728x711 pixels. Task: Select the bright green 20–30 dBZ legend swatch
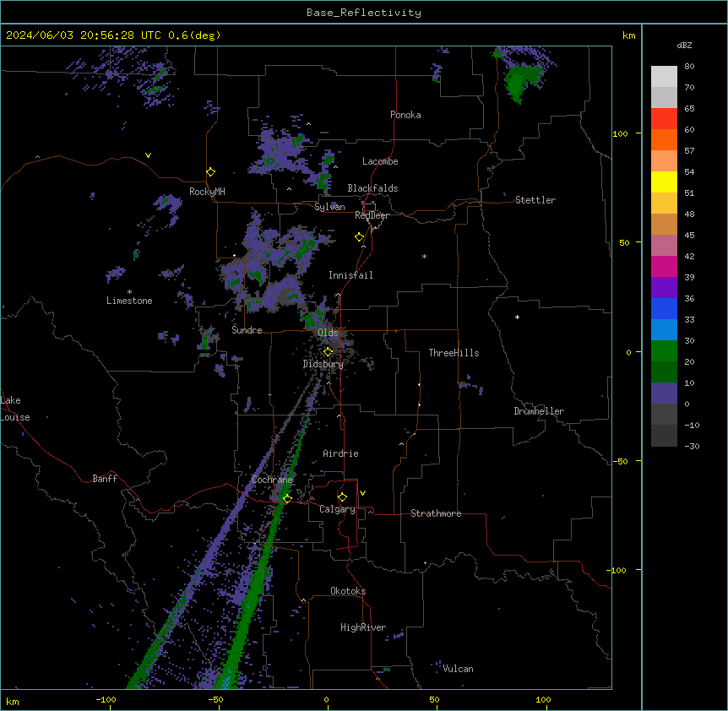[x=664, y=351]
